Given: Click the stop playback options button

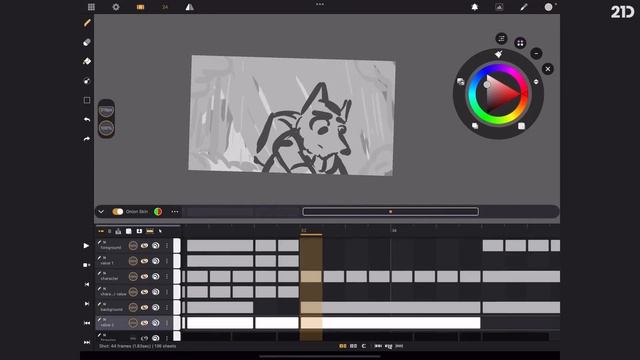Looking at the screenshot, I should point(86,265).
